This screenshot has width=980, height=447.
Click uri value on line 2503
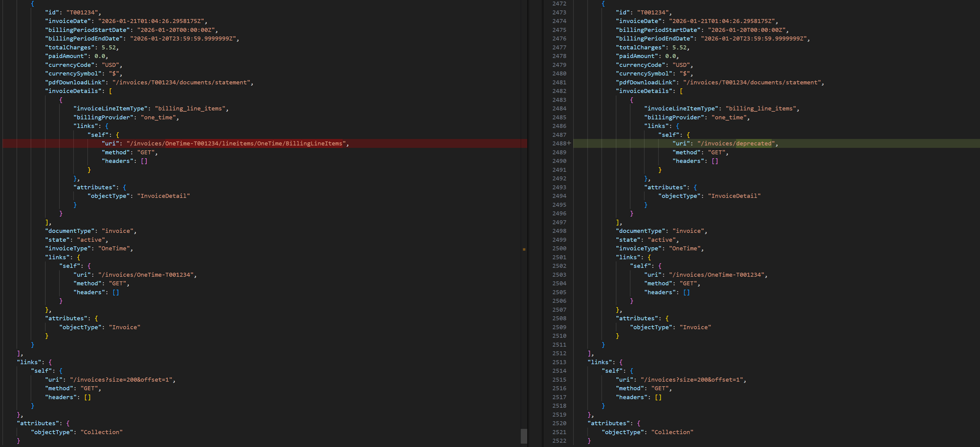[x=717, y=275]
